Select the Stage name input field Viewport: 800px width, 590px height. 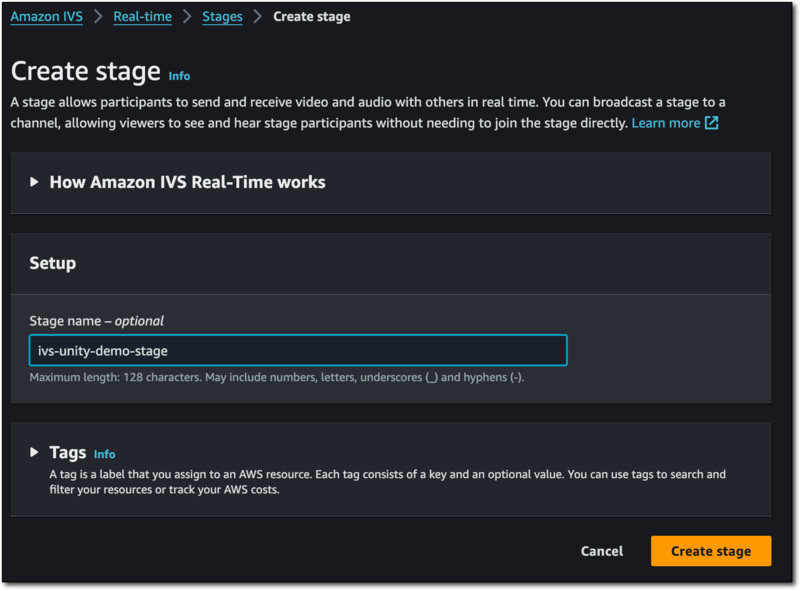(x=297, y=350)
